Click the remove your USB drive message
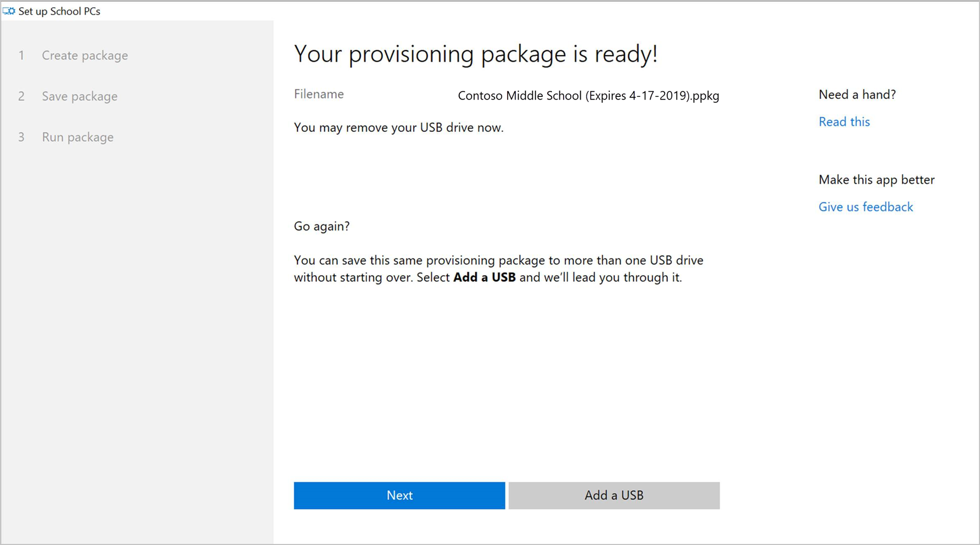This screenshot has height=545, width=980. [398, 128]
